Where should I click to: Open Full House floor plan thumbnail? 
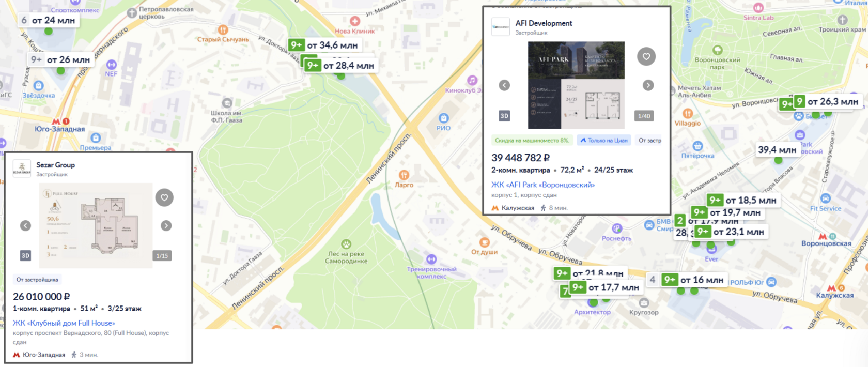tap(96, 226)
